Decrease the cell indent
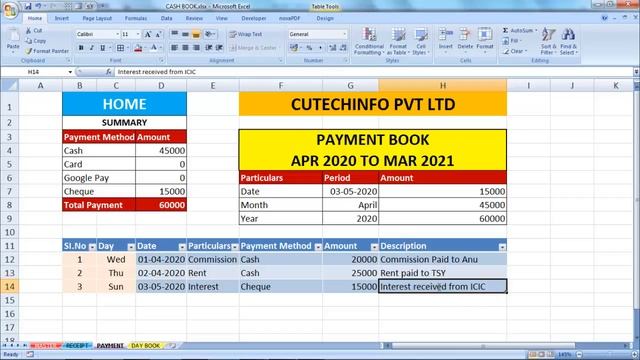Screen dimensions: 640x360 tap(209, 48)
